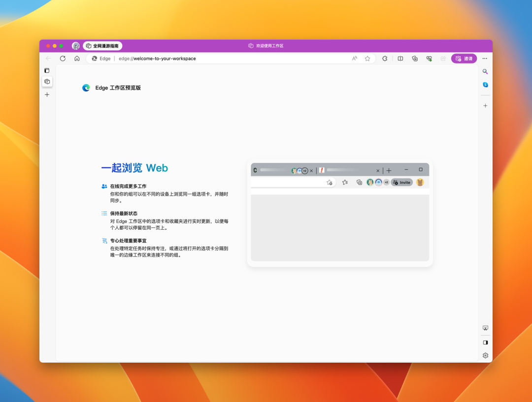
Task: Click the Edge logo next to 工作区预览版
Action: pyautogui.click(x=86, y=88)
